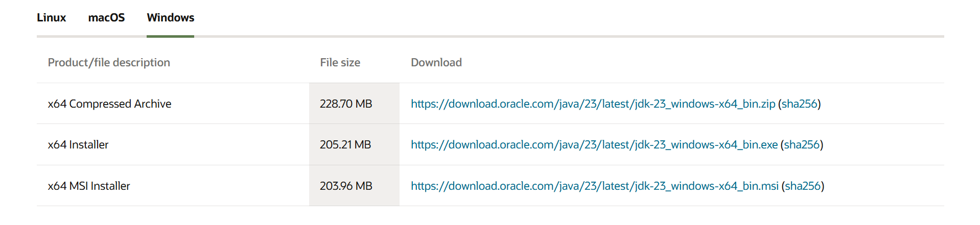This screenshot has width=980, height=225.
Task: Click the 203.96 MB file size cell
Action: (346, 186)
